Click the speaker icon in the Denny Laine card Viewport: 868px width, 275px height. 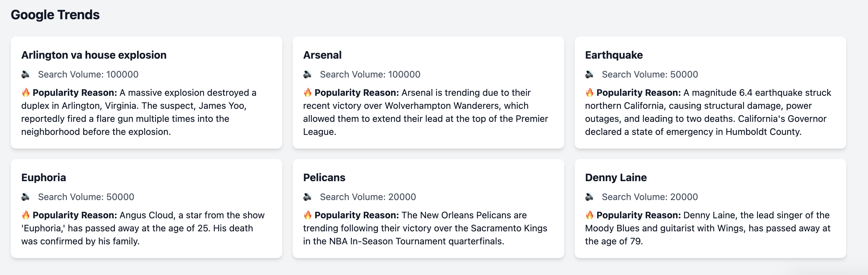pos(589,197)
